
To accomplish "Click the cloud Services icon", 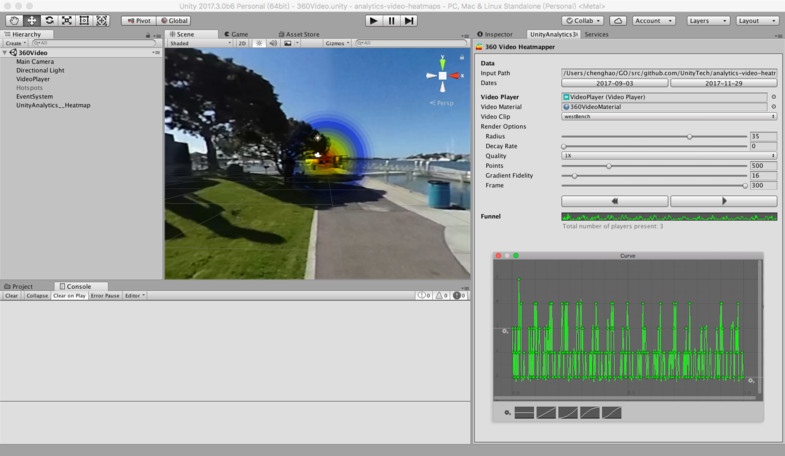I will [618, 21].
